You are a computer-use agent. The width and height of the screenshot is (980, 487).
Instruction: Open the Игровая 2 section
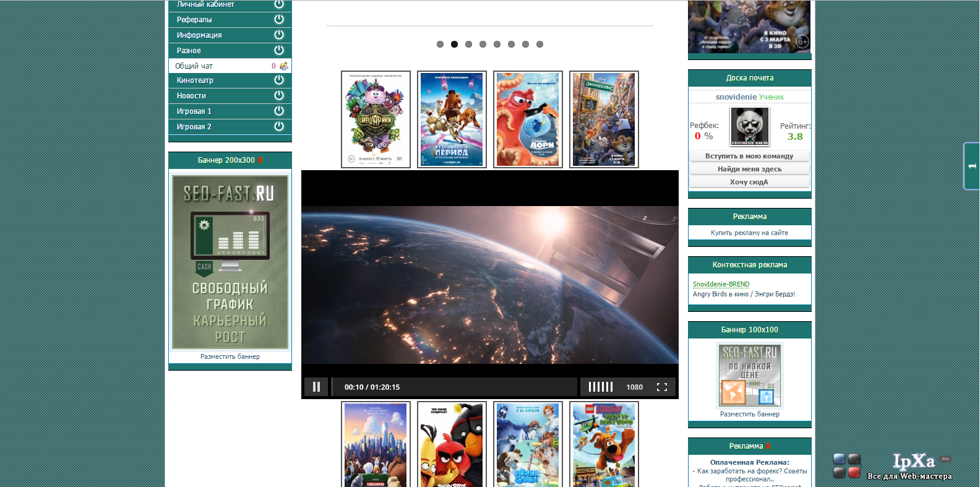tap(230, 127)
